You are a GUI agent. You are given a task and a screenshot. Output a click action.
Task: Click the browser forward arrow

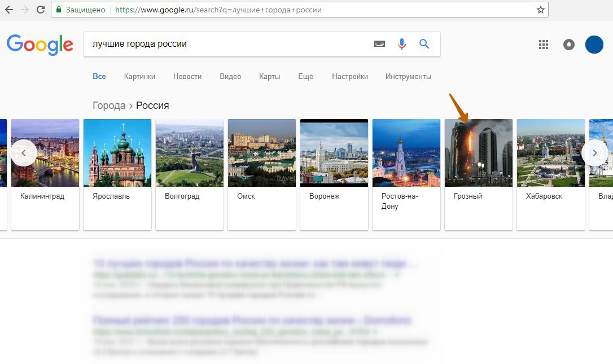point(25,10)
